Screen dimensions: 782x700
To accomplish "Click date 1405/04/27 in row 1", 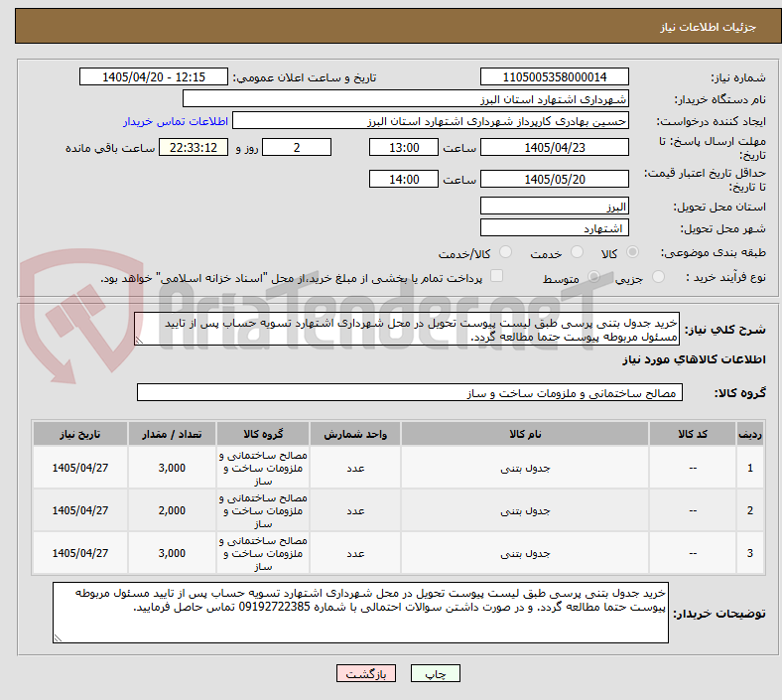I will coord(80,468).
